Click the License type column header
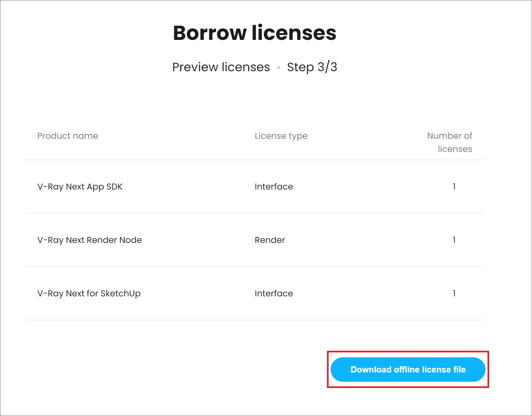 pos(281,136)
